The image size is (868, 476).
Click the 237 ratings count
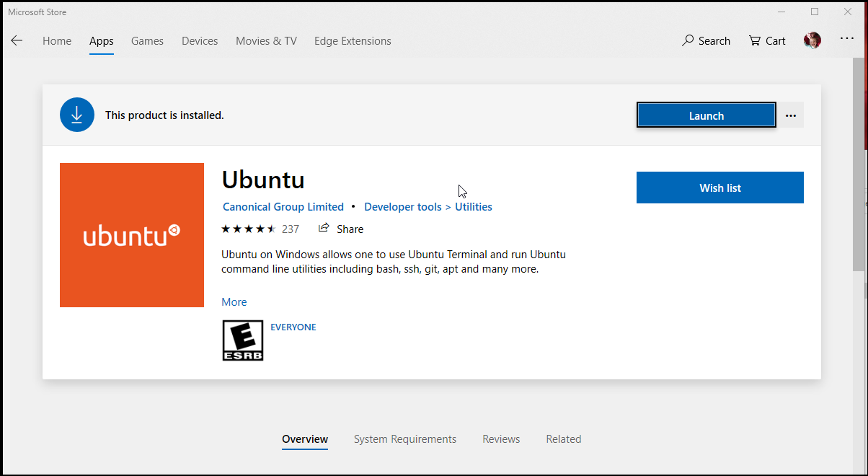[291, 229]
